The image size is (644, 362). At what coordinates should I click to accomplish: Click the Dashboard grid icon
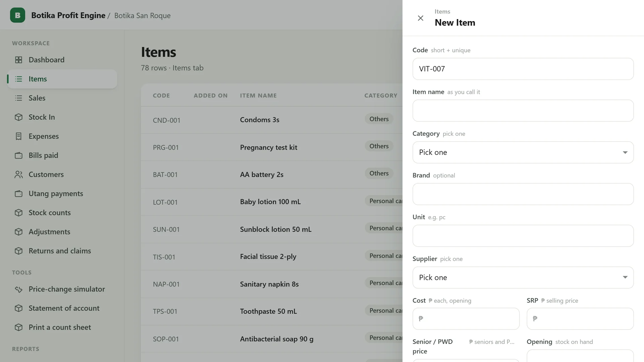point(19,60)
